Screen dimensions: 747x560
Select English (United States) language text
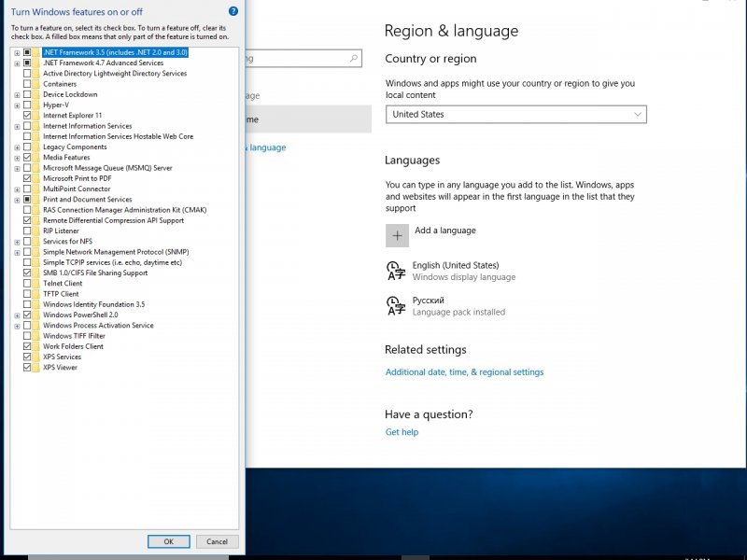click(456, 265)
